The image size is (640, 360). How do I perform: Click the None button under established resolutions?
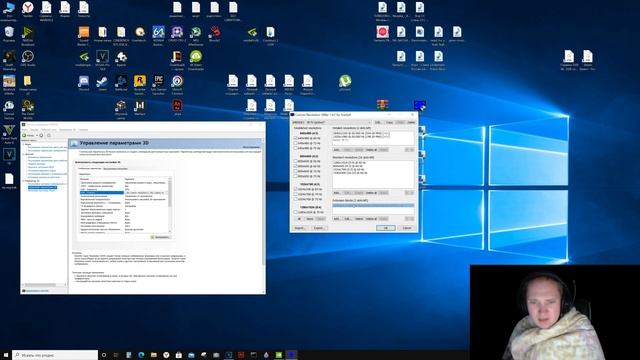310,219
